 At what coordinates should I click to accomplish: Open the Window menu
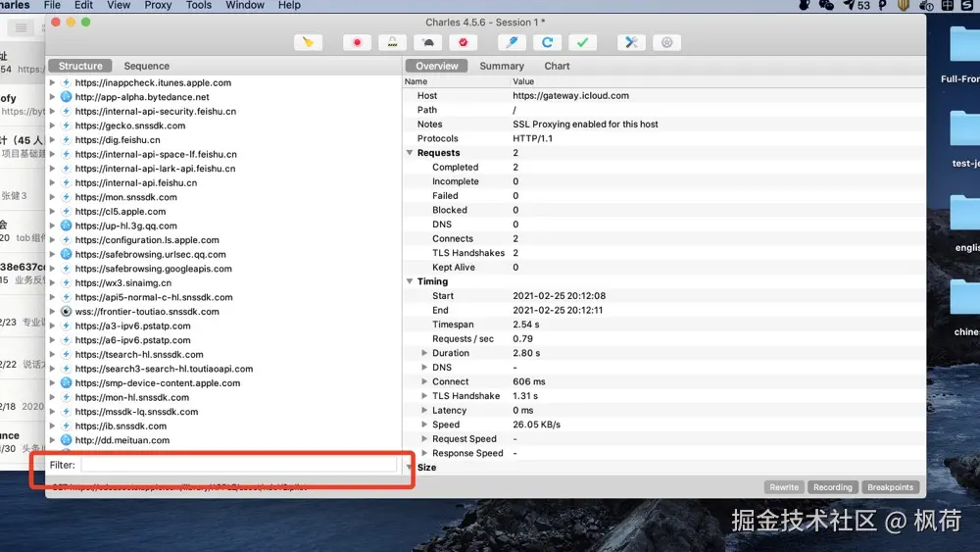tap(244, 5)
